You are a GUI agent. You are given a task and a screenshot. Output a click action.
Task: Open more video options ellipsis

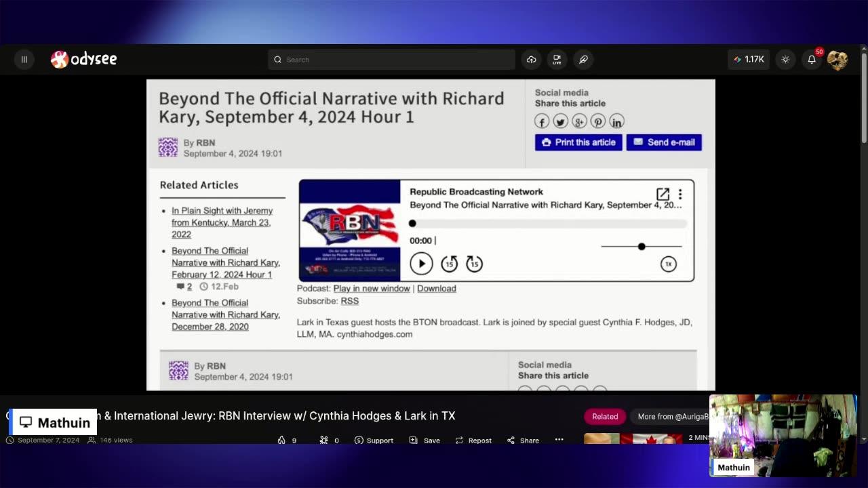pos(559,439)
